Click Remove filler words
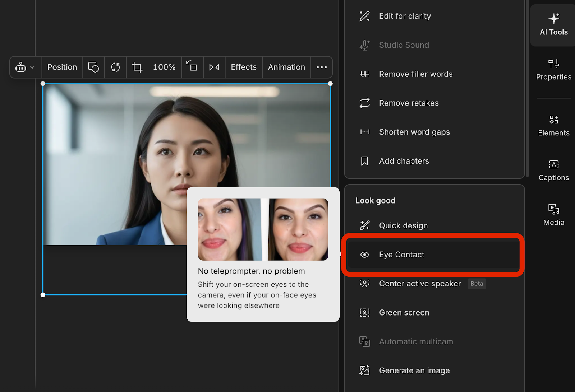 [416, 74]
